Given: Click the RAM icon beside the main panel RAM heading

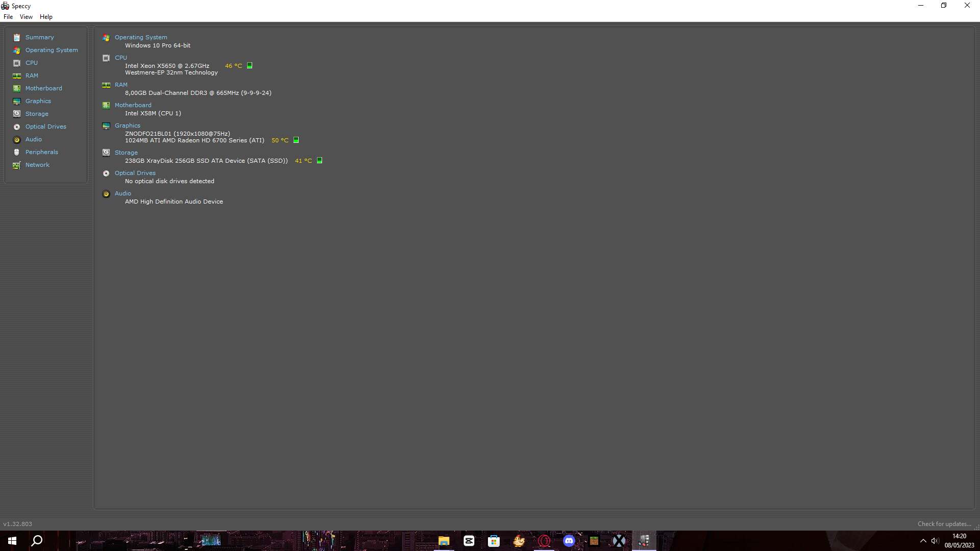Looking at the screenshot, I should [x=106, y=85].
